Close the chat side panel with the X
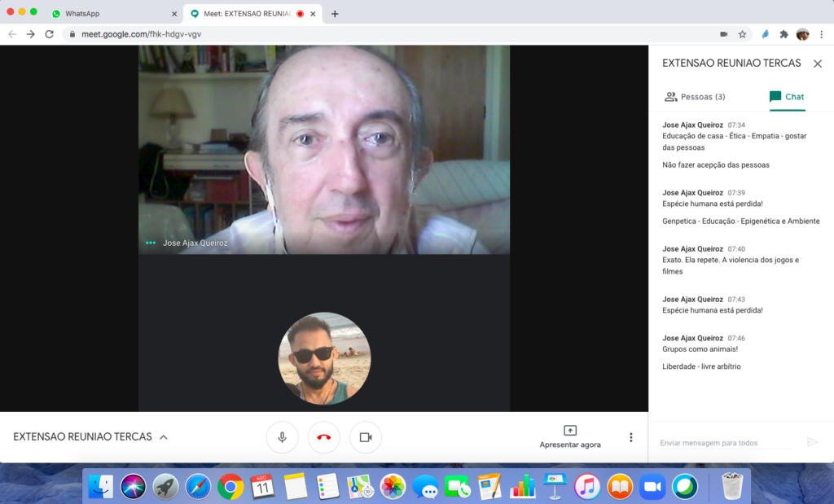Image resolution: width=834 pixels, height=504 pixels. tap(818, 64)
